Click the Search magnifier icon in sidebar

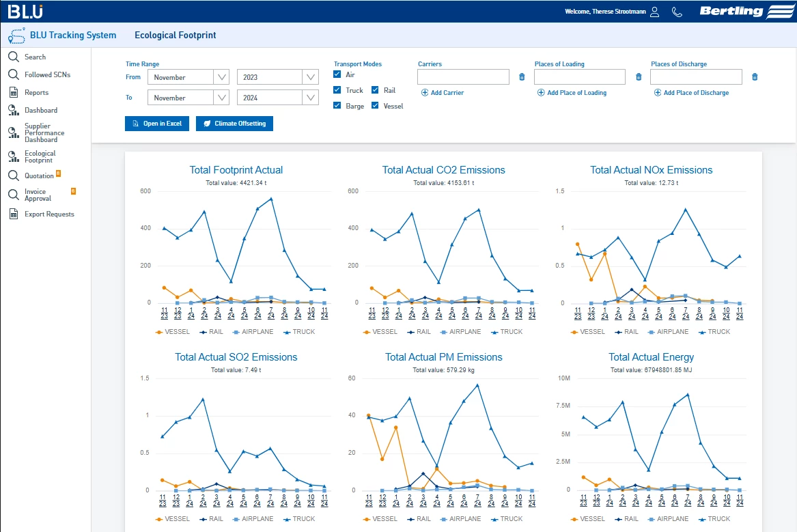pos(13,57)
